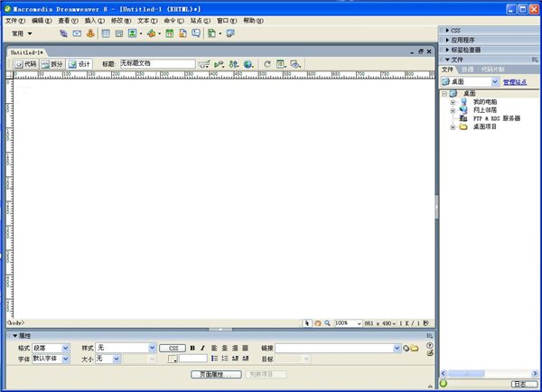Toggle justify alignment in properties
This screenshot has height=392, width=542.
pos(246,348)
